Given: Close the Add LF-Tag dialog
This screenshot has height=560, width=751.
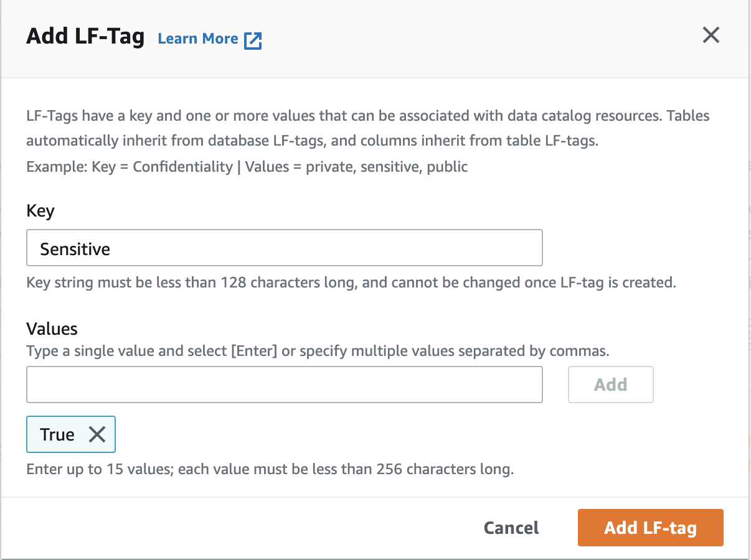Looking at the screenshot, I should 711,35.
